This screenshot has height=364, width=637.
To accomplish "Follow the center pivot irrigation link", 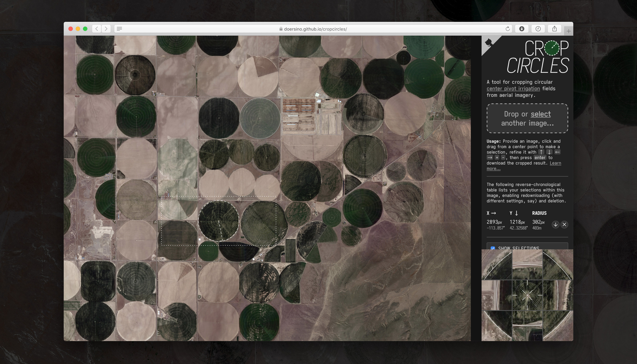I will [x=513, y=88].
